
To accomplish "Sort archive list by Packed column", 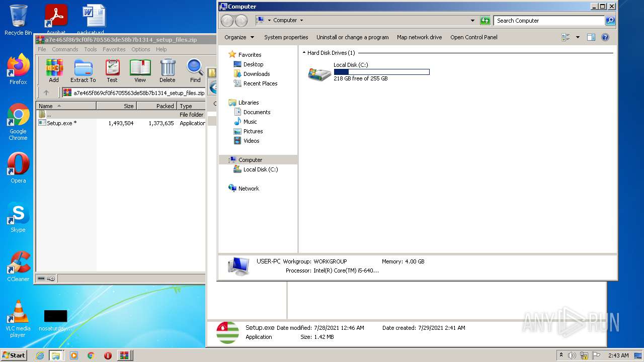I will click(156, 106).
